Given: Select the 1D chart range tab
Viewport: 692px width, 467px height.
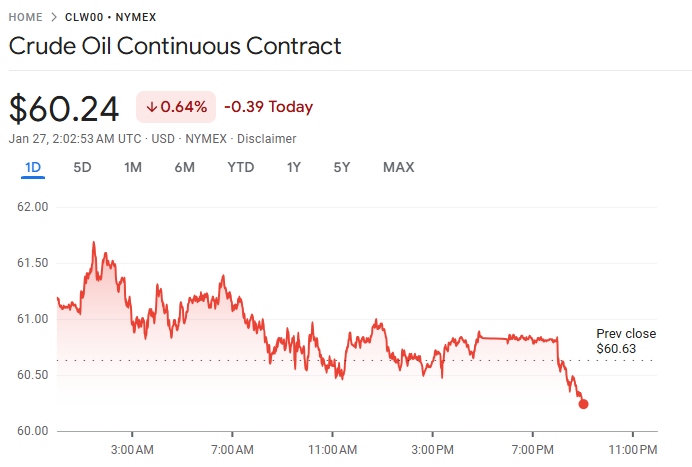Looking at the screenshot, I should [x=33, y=167].
